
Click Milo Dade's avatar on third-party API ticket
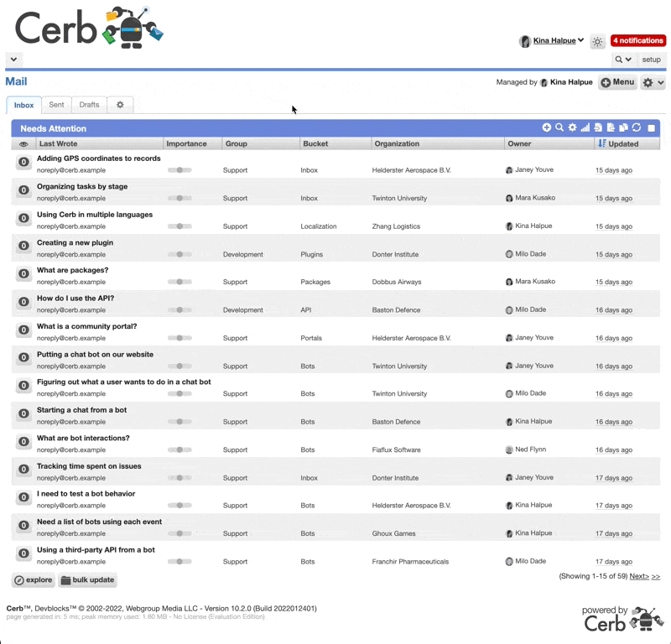click(x=509, y=562)
